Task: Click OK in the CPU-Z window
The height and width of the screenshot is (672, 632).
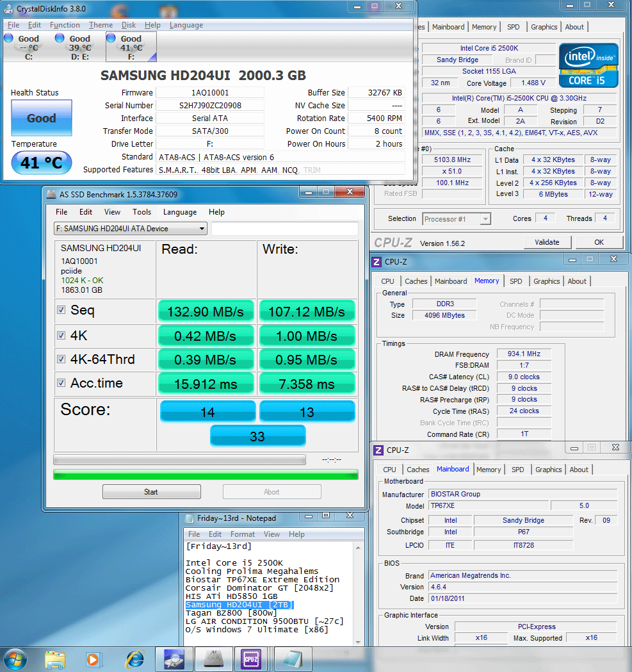Action: coord(599,243)
